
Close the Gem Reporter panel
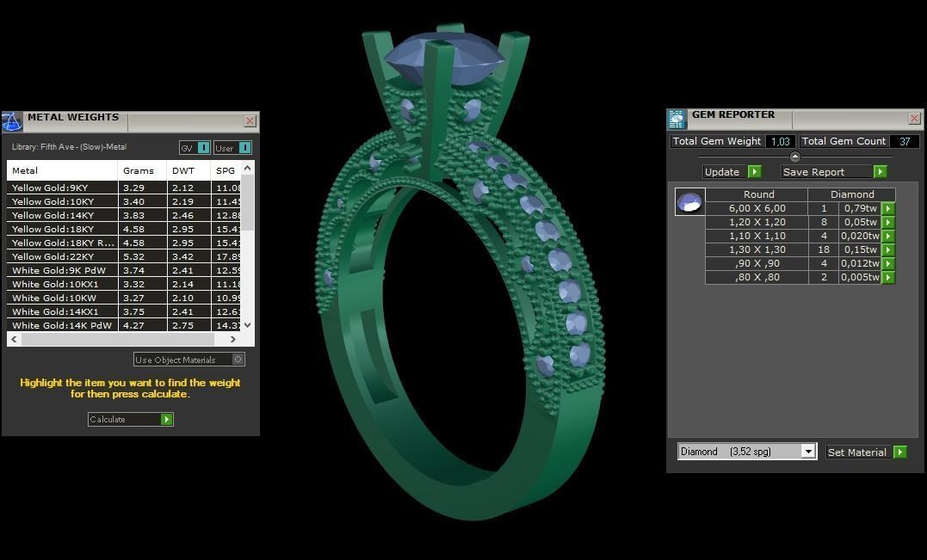pos(915,119)
